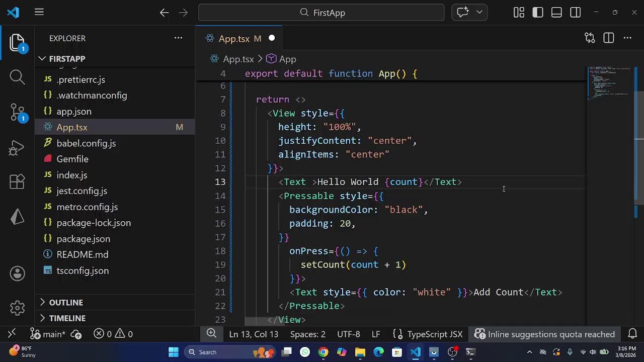Open index.js in the file tree
The height and width of the screenshot is (362, 644).
[x=115, y=175]
